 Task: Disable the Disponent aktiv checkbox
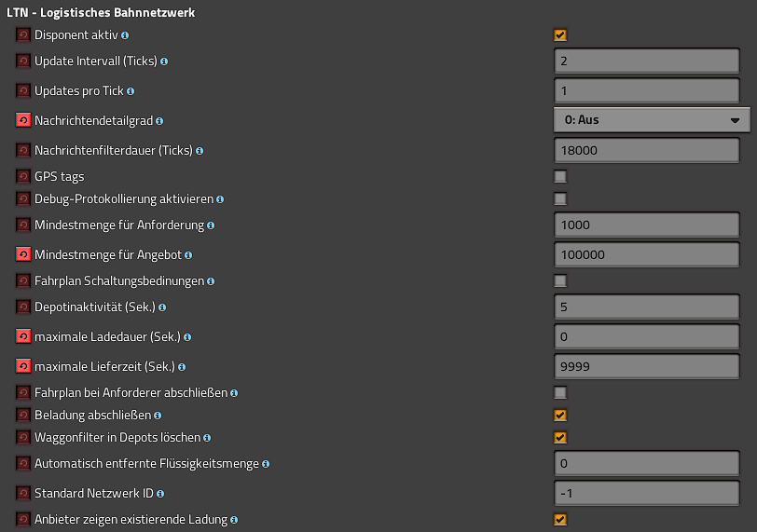coord(560,34)
